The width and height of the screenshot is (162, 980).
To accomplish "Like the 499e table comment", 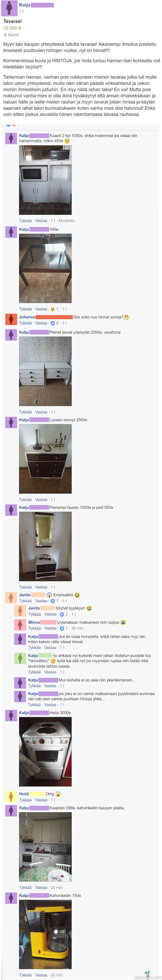I will point(25,309).
